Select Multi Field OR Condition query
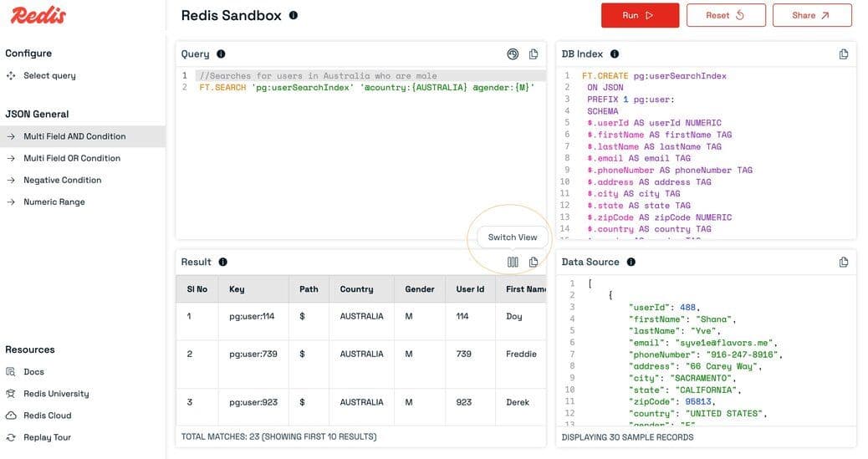This screenshot has height=459, width=868. point(72,158)
